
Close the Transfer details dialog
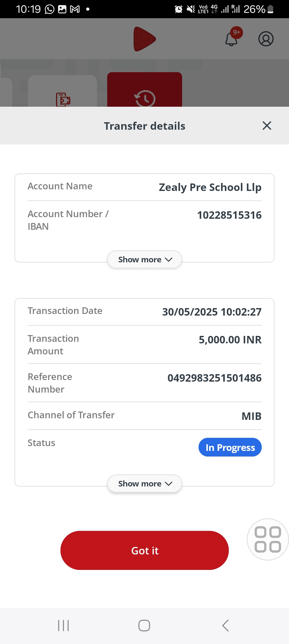point(267,126)
